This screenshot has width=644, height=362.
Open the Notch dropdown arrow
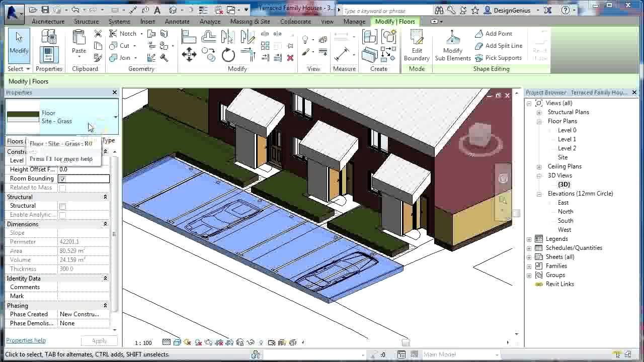pos(141,34)
